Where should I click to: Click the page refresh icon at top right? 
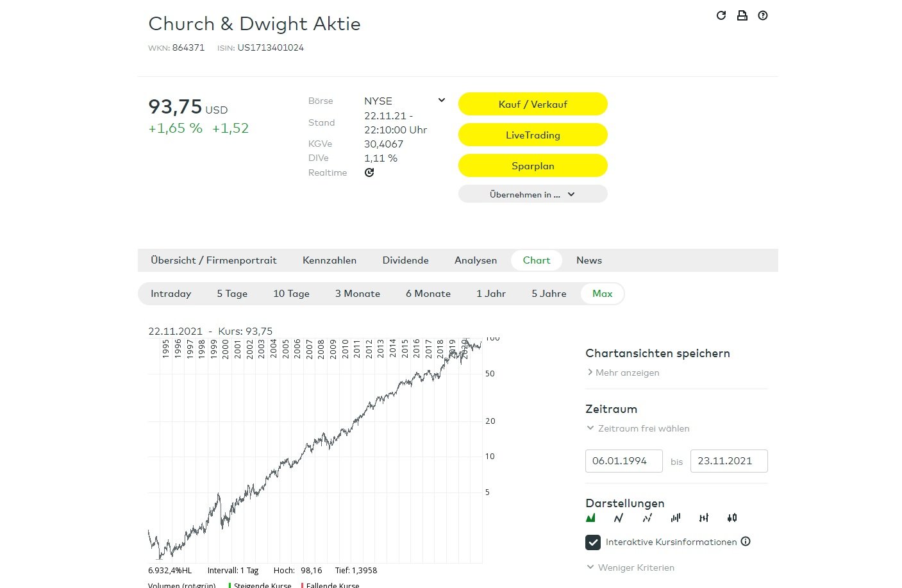pos(721,15)
